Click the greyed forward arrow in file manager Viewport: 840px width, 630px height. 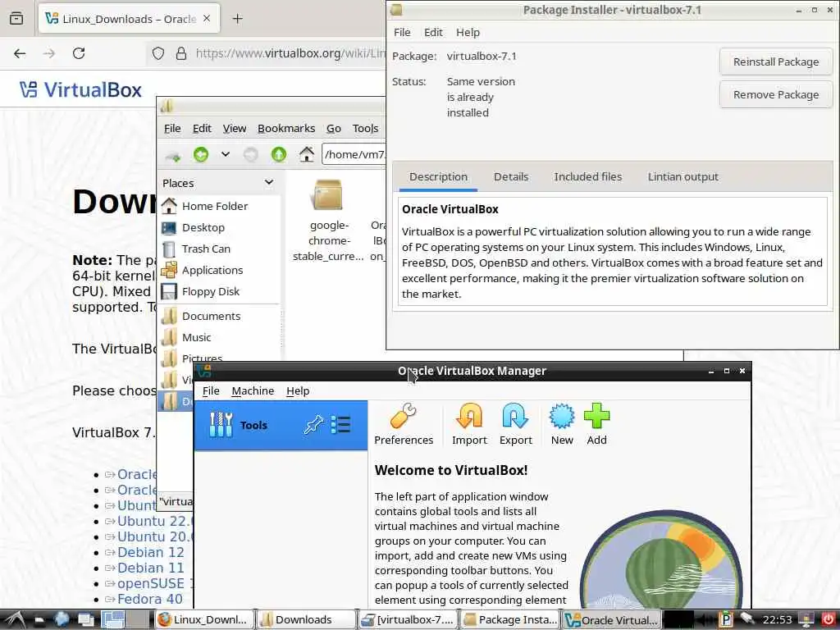(x=250, y=155)
